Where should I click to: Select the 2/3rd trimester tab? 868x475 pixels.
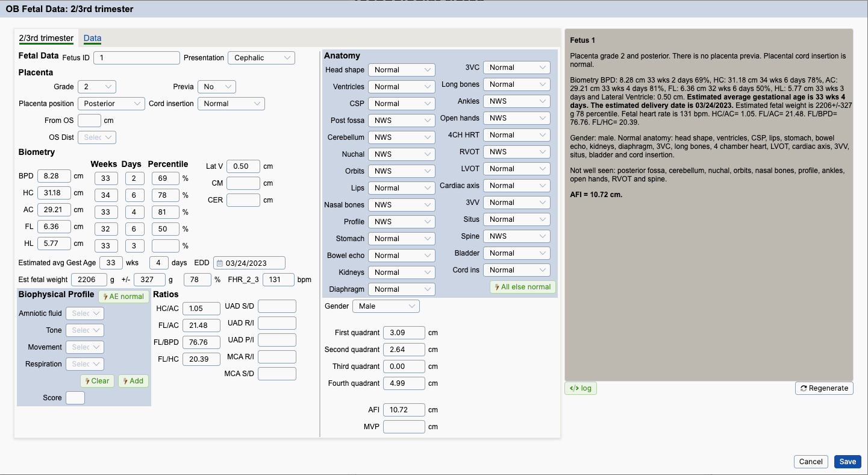click(x=46, y=38)
